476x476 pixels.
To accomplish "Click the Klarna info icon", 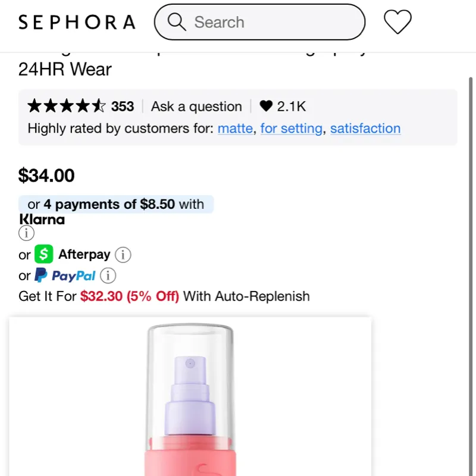I will coord(26,234).
